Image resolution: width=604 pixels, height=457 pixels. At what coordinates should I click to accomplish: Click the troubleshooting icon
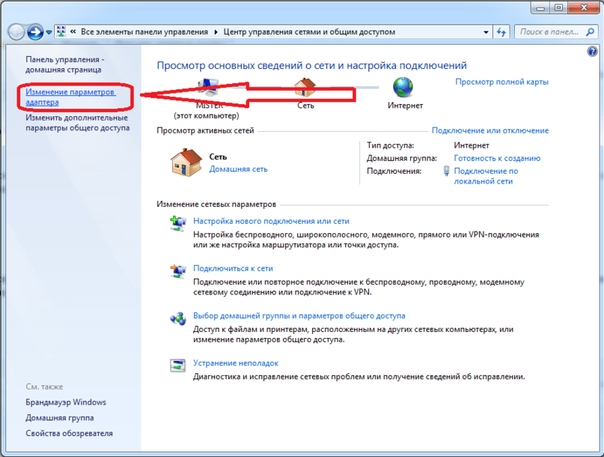178,365
